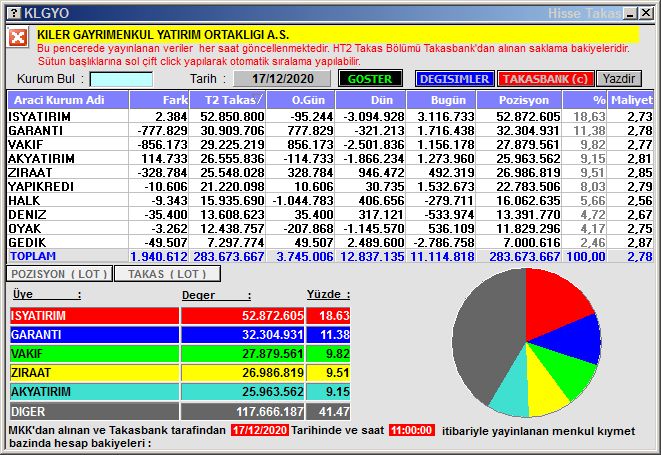The image size is (661, 455).
Task: Click the blue slice of pie chart
Action: click(x=571, y=339)
